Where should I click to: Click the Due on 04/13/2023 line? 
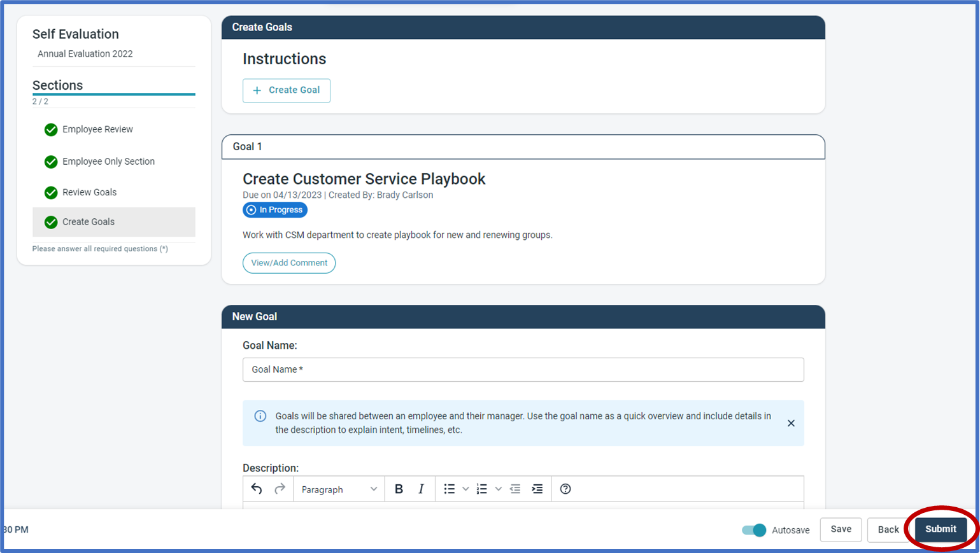tap(338, 195)
